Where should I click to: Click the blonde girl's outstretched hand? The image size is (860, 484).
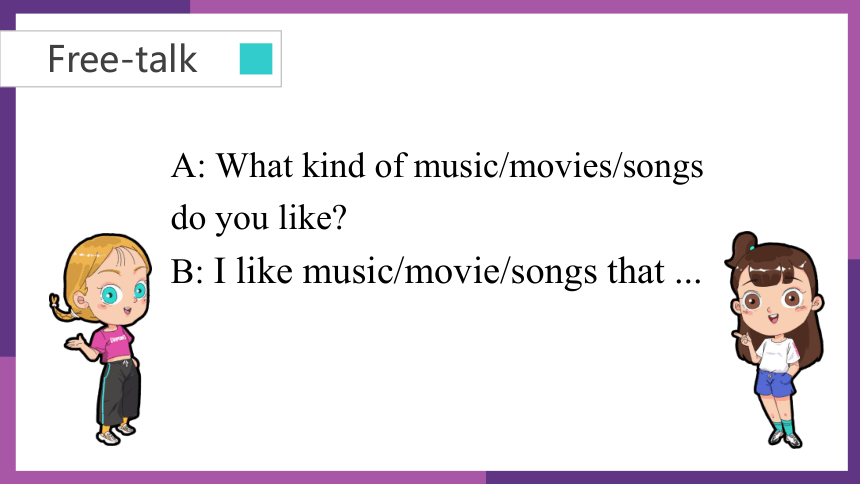coord(77,343)
